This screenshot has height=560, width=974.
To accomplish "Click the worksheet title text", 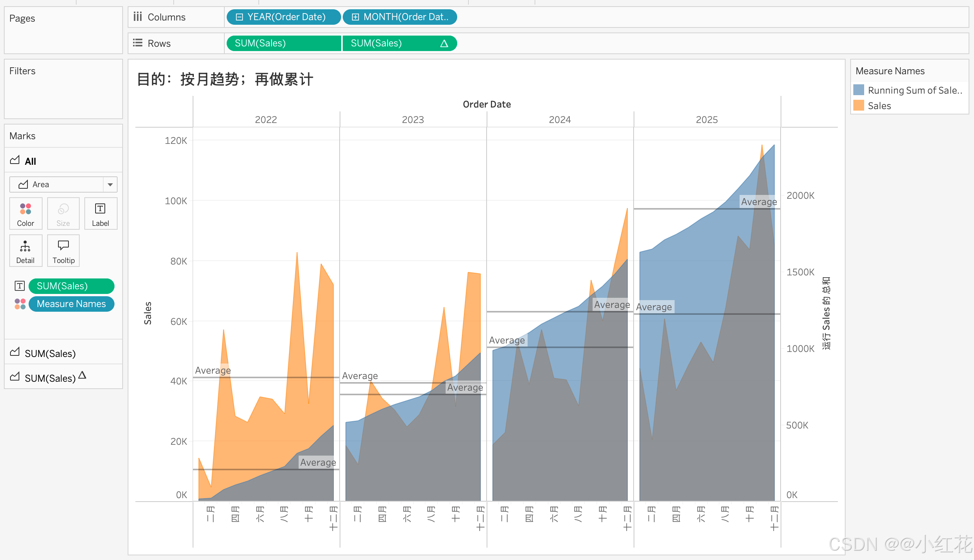I will click(225, 79).
